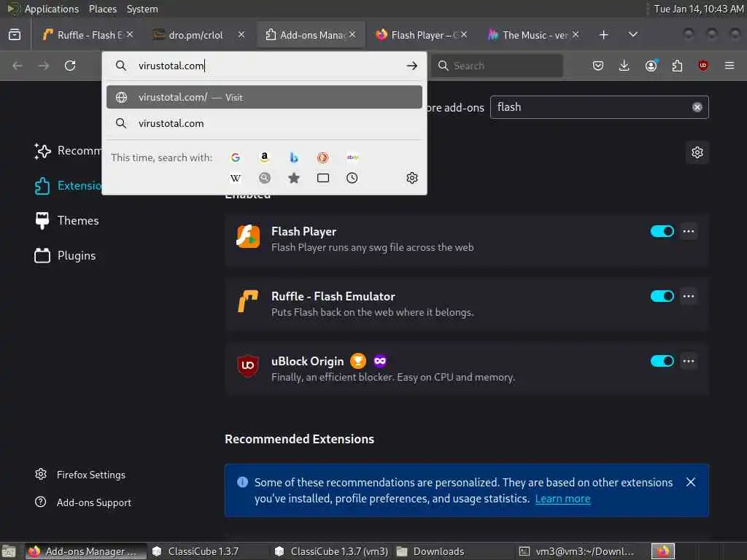Image resolution: width=747 pixels, height=560 pixels.
Task: Close the dro.pm/crlol tab
Action: (x=241, y=35)
